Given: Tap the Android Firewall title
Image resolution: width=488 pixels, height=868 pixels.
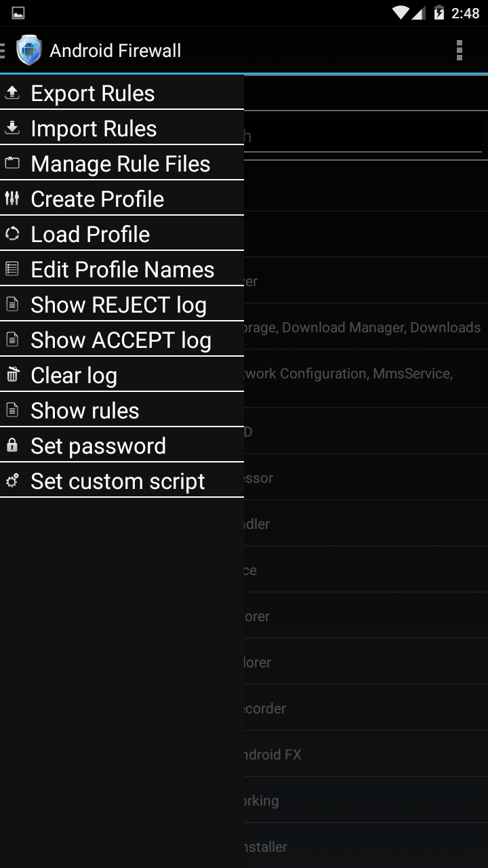Looking at the screenshot, I should pos(115,50).
